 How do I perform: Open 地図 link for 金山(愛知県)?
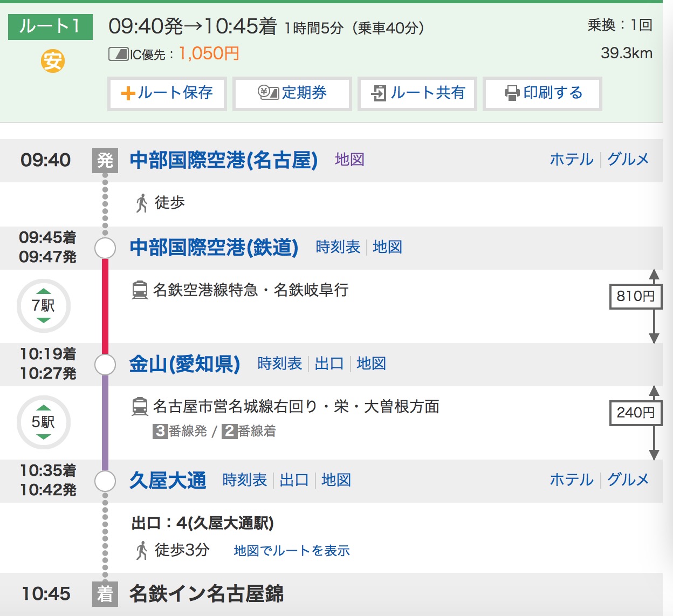[x=371, y=363]
